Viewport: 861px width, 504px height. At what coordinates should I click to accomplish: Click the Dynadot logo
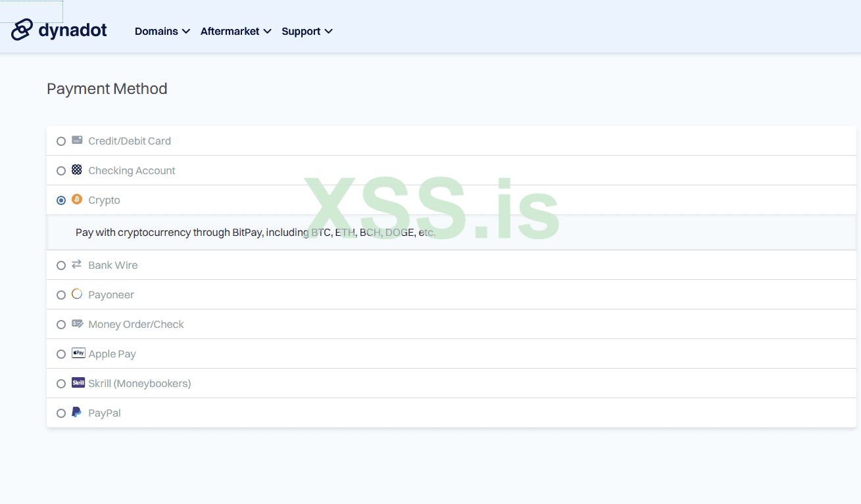click(x=59, y=30)
